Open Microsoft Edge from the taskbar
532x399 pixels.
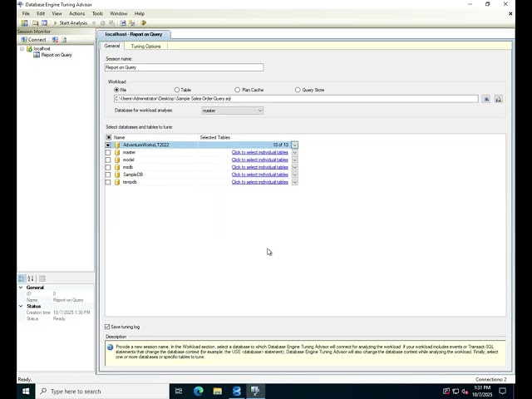pos(199,392)
